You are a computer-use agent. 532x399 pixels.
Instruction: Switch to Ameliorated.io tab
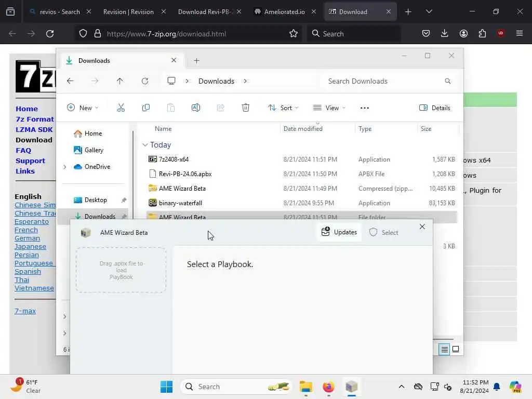[x=283, y=11]
